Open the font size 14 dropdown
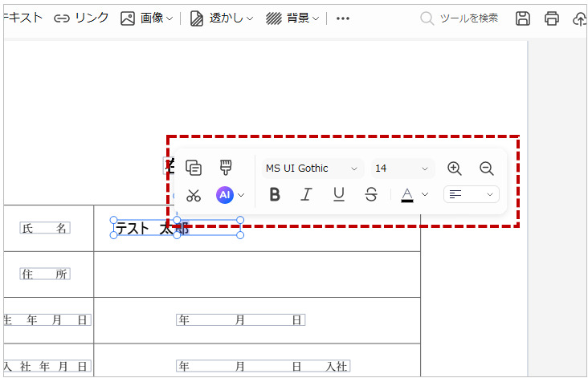Viewport: 588px width, 378px height. 402,169
